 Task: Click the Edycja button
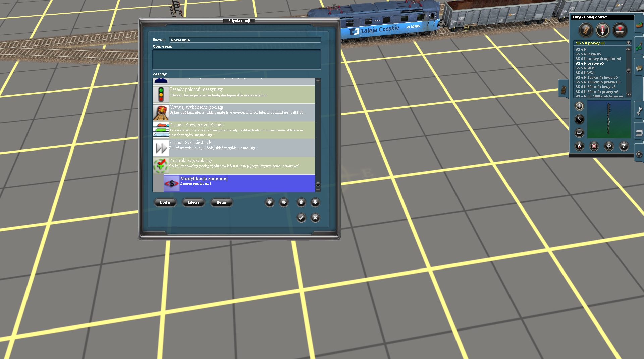(x=193, y=202)
